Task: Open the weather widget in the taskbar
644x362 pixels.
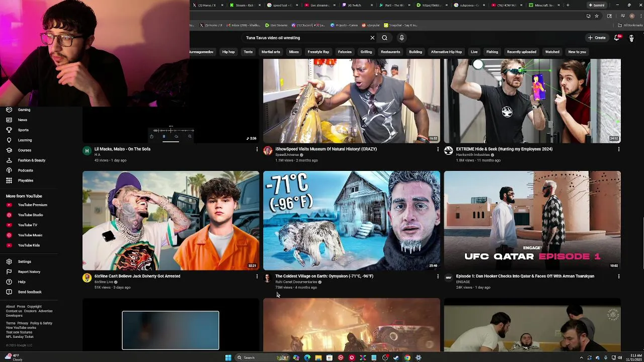Action: (13, 357)
